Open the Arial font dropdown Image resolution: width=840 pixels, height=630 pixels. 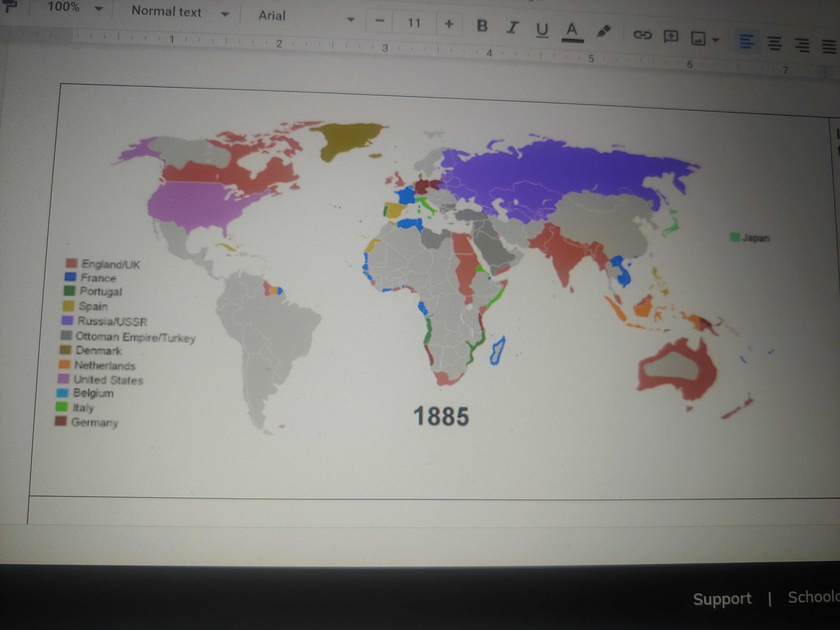coord(306,17)
